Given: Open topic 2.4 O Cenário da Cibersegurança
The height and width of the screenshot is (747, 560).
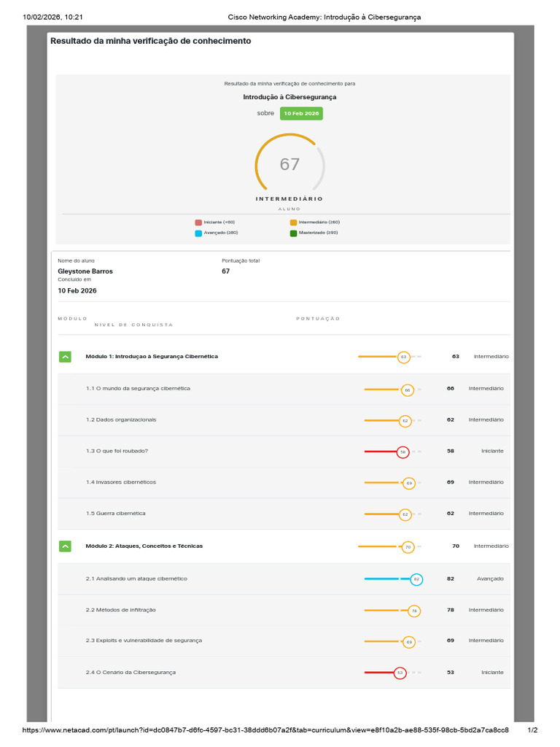Looking at the screenshot, I should pyautogui.click(x=131, y=673).
